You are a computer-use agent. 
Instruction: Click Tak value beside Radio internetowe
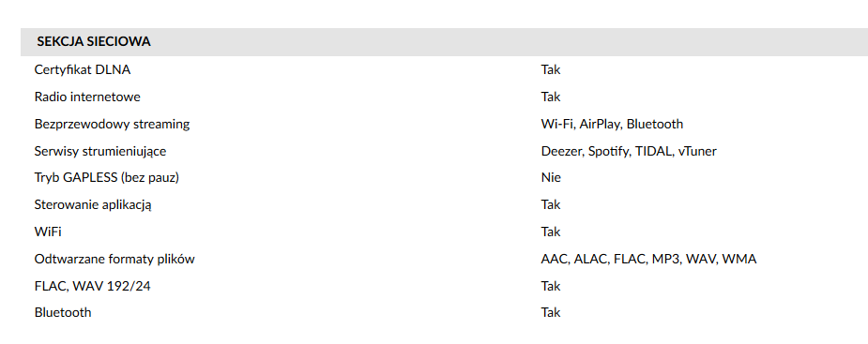pyautogui.click(x=551, y=97)
